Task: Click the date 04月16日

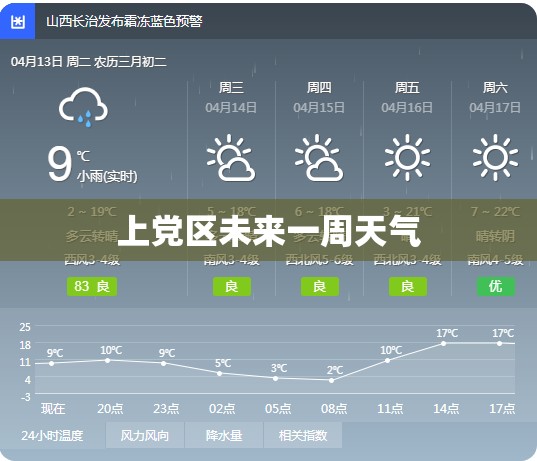Action: (407, 108)
